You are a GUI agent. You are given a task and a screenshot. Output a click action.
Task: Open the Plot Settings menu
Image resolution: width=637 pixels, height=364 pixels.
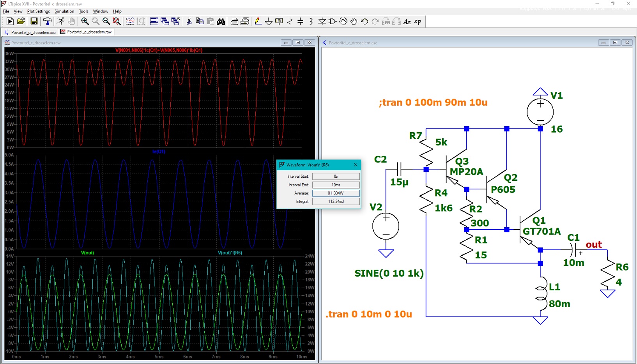click(x=39, y=11)
